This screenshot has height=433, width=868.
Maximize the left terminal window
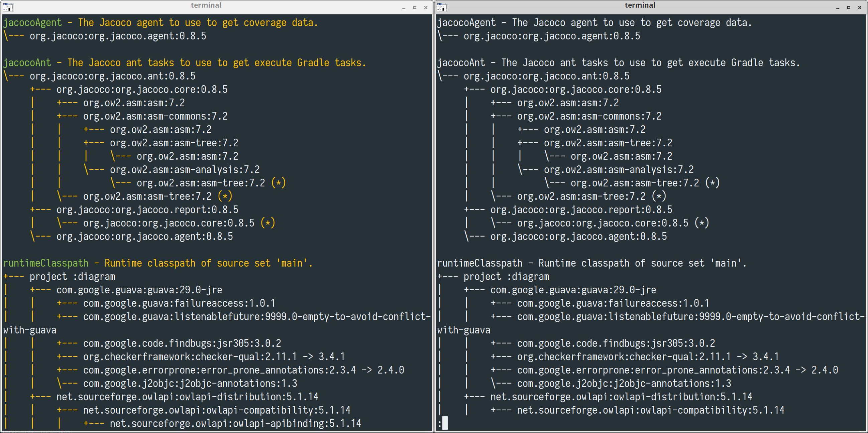point(415,7)
